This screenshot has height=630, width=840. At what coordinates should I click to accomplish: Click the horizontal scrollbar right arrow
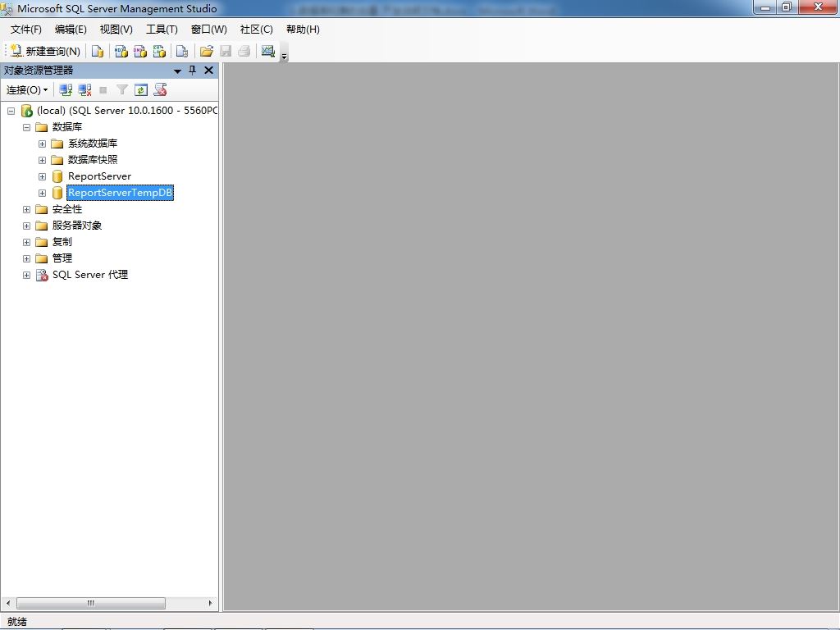point(210,603)
